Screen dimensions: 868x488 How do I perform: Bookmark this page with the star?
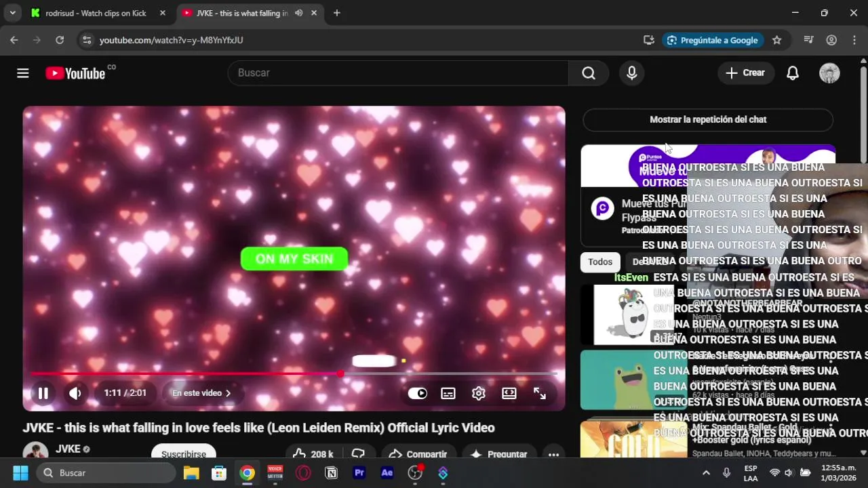pyautogui.click(x=777, y=40)
